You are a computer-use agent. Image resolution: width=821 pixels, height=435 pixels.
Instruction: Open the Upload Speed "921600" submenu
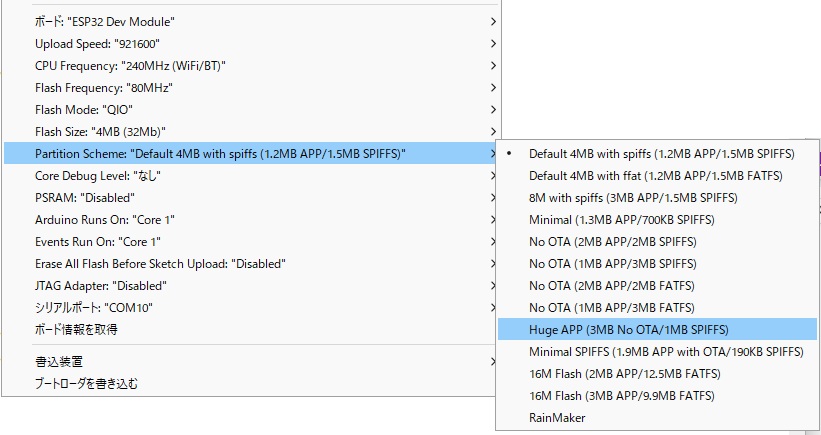(250, 43)
